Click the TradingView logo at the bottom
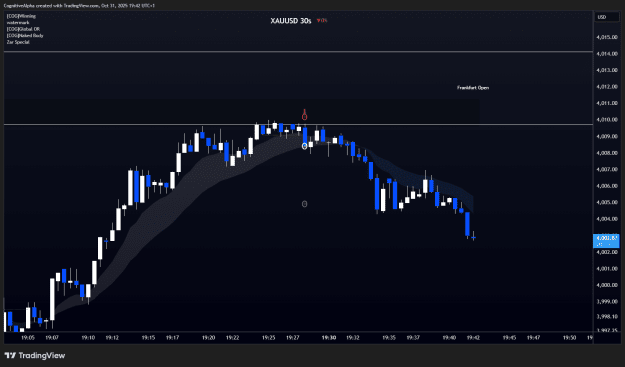625x367 pixels. tap(35, 355)
